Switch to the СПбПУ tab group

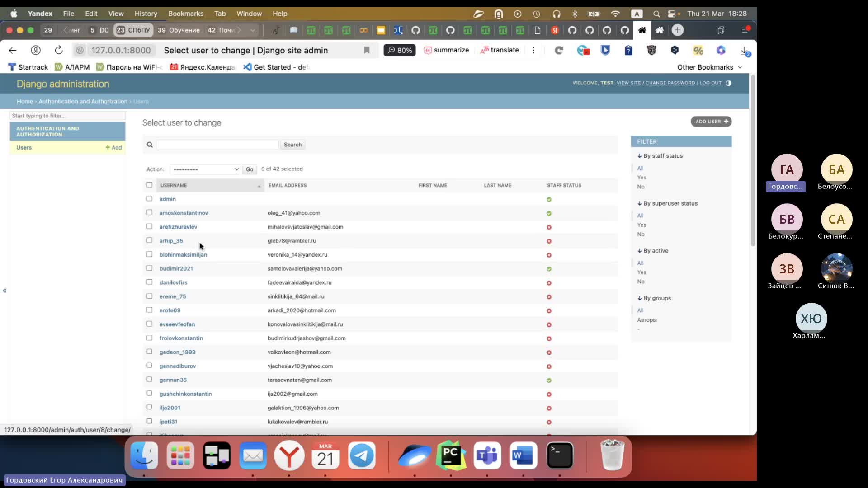coord(133,30)
